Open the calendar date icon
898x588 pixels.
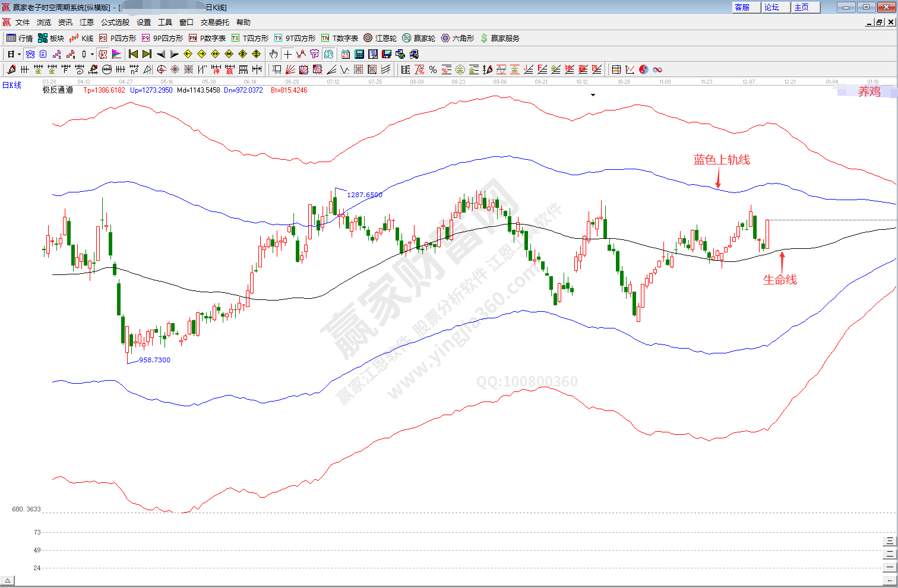(x=346, y=54)
